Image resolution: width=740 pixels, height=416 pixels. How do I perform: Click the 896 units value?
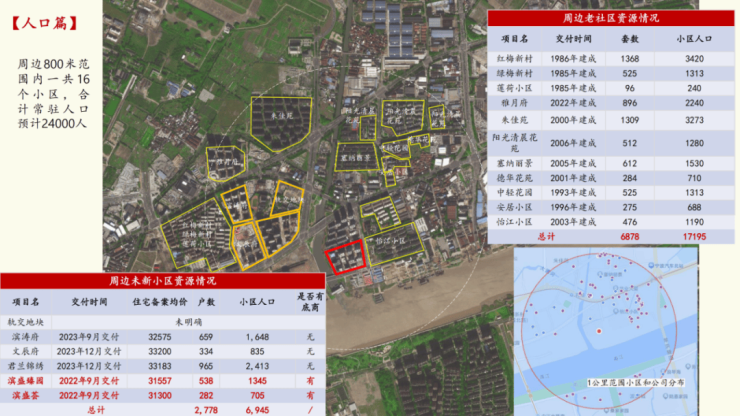pos(630,103)
